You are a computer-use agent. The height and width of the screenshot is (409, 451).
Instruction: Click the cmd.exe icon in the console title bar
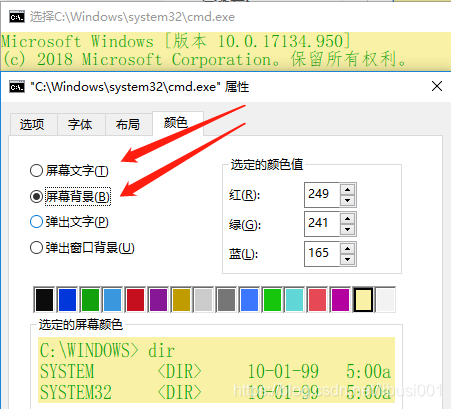point(17,17)
